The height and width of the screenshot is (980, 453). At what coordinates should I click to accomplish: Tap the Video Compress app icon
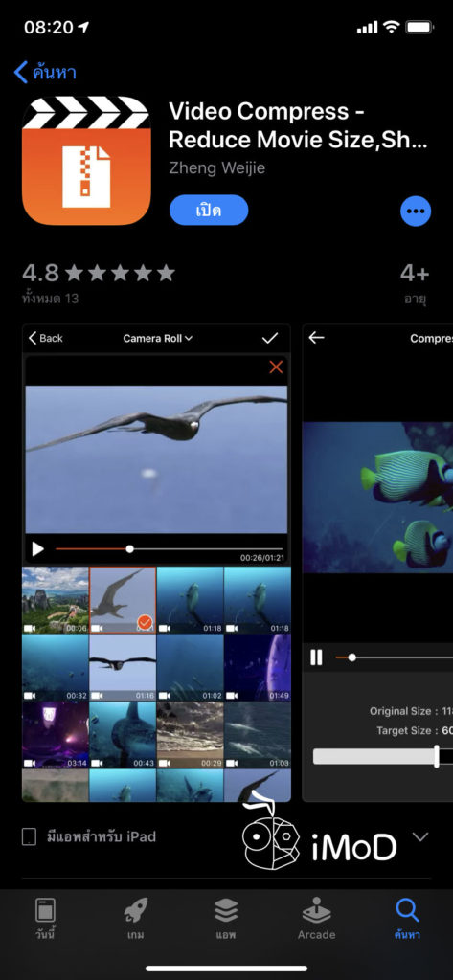[86, 161]
